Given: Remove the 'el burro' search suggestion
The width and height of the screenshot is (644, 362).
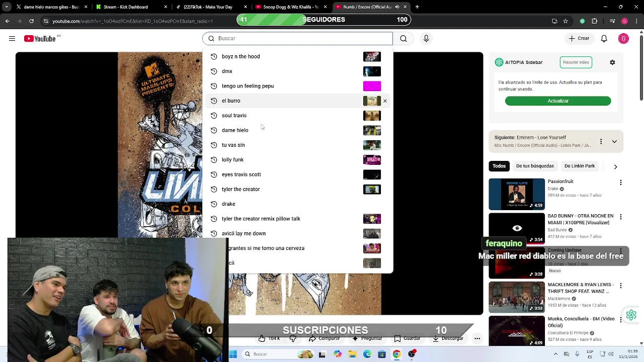Looking at the screenshot, I should [x=385, y=101].
